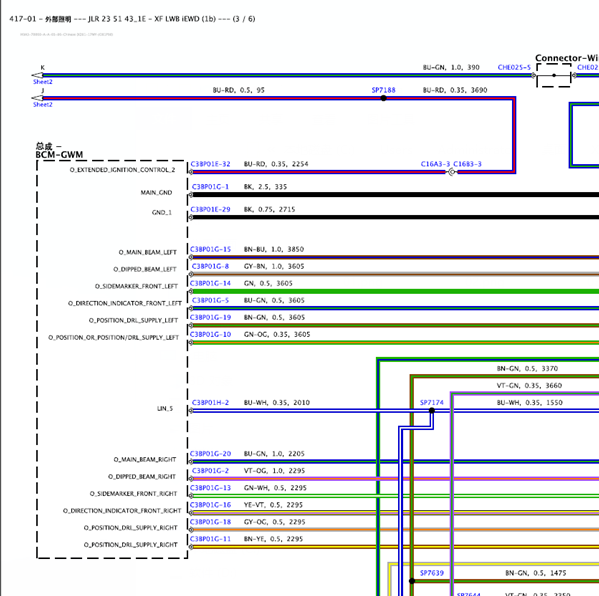Click wire label BN-YE, 0.5, 2295

point(273,539)
